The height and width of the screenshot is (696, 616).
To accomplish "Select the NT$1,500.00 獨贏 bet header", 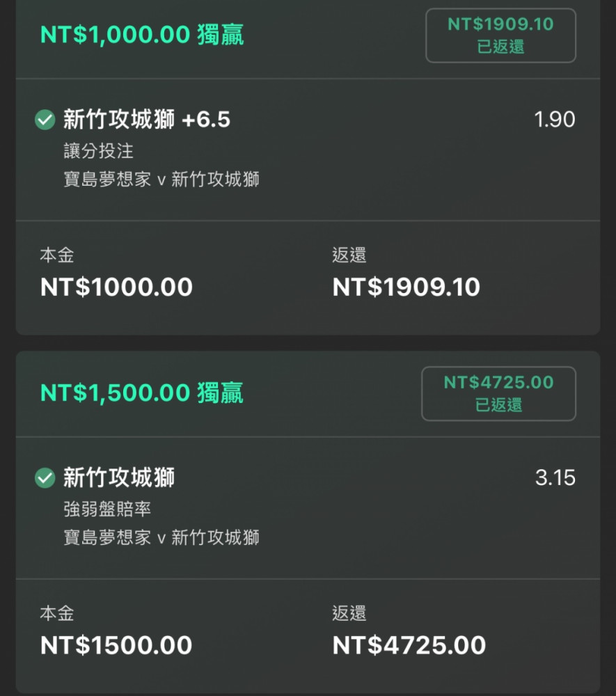I will [x=142, y=393].
